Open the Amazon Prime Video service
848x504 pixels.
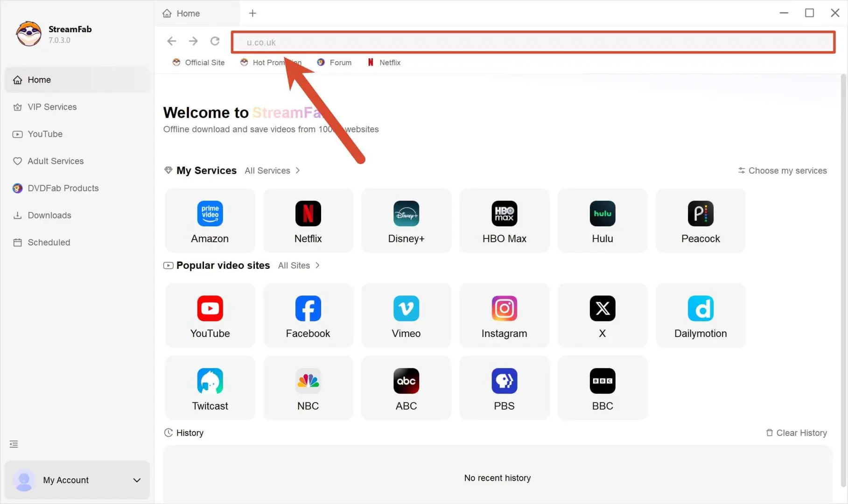210,221
